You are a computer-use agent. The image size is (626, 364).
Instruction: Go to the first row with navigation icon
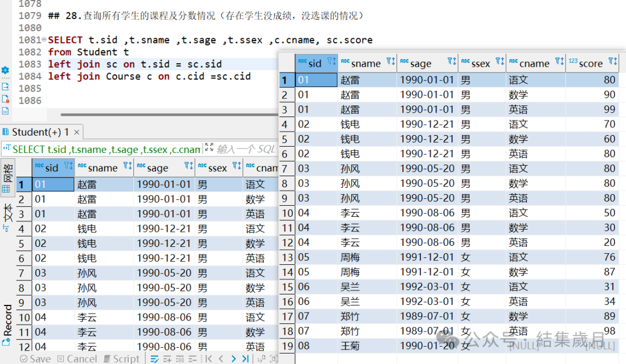pyautogui.click(x=209, y=359)
